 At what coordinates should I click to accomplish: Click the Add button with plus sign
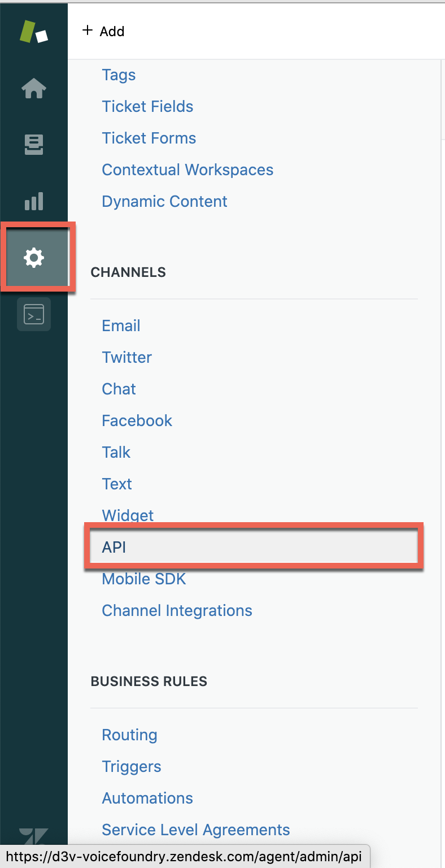[x=103, y=32]
